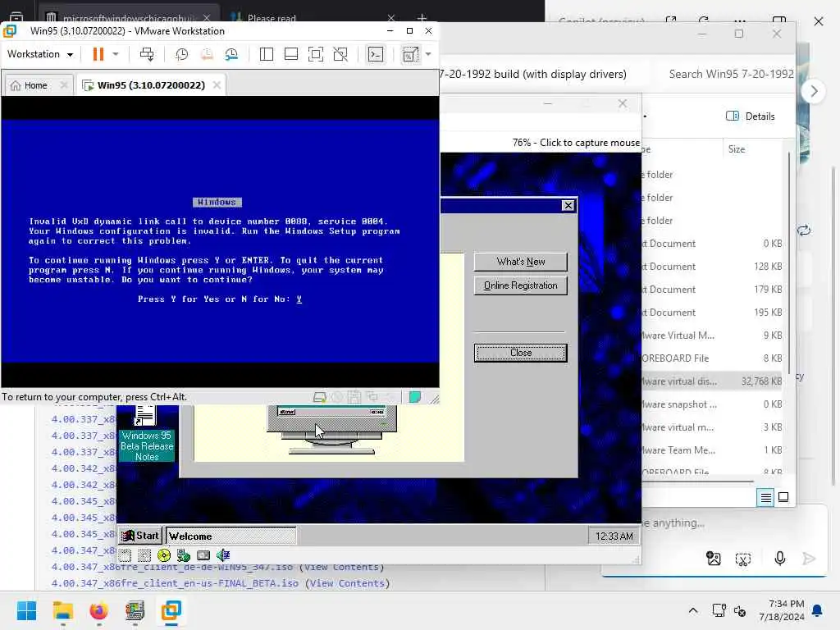
Task: Pause the Win95 virtual machine
Action: click(98, 54)
